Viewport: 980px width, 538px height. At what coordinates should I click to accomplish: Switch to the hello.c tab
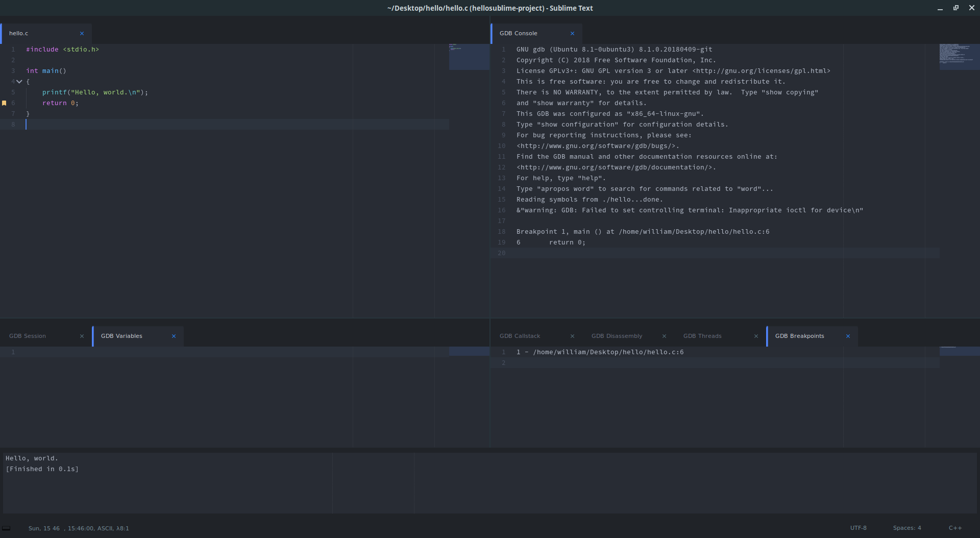click(46, 34)
